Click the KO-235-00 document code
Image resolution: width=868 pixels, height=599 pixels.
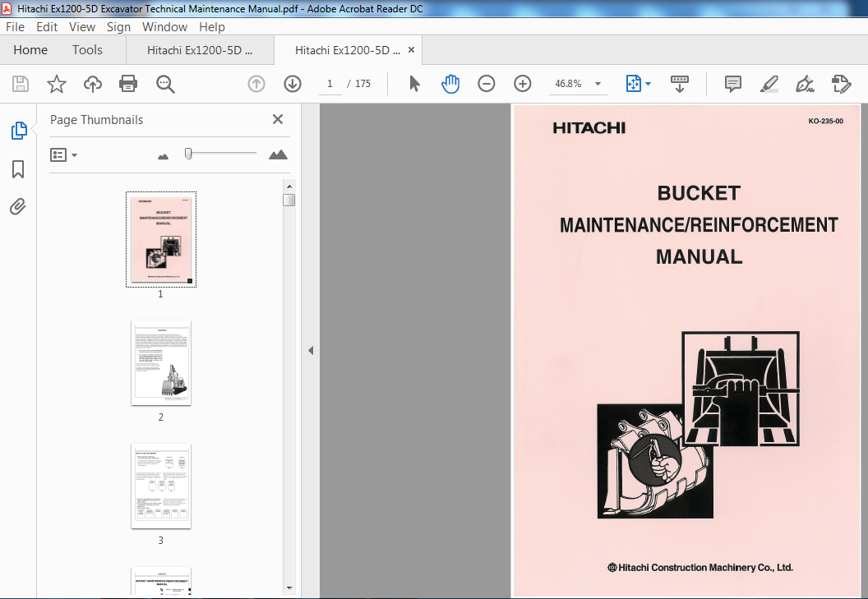click(x=825, y=121)
